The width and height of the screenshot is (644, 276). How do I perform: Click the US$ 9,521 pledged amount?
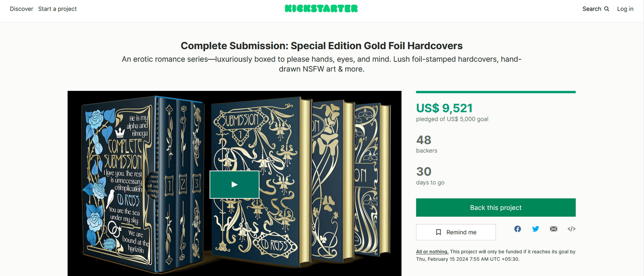[444, 108]
